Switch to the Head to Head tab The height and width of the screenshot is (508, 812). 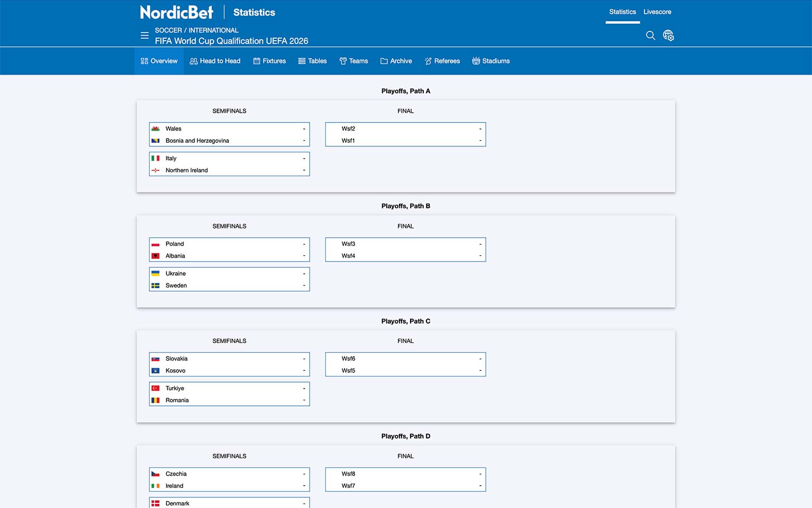215,61
